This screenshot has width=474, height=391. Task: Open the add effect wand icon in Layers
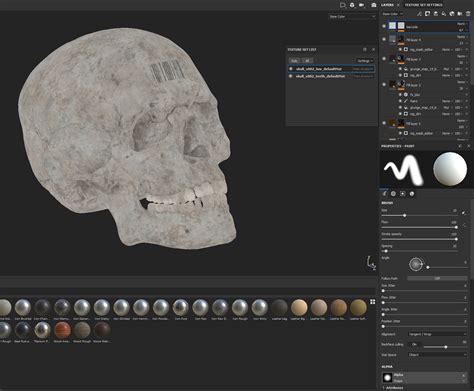tap(419, 14)
